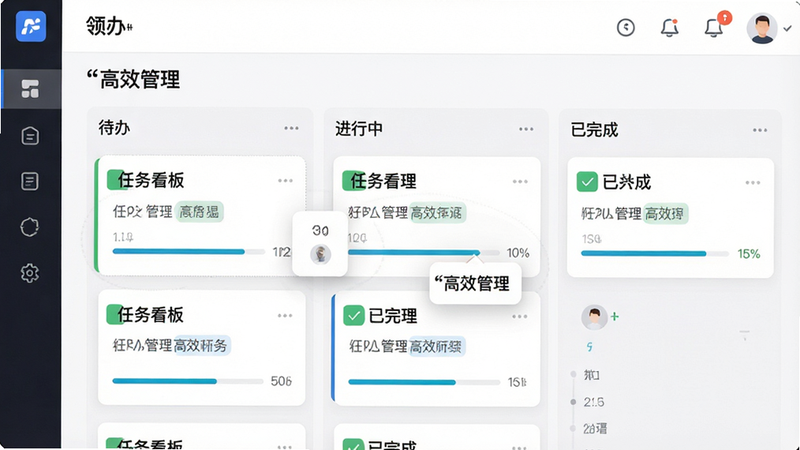Viewport: 800px width, 450px height.
Task: Open options of second 任务看板 card
Action: coord(285,316)
